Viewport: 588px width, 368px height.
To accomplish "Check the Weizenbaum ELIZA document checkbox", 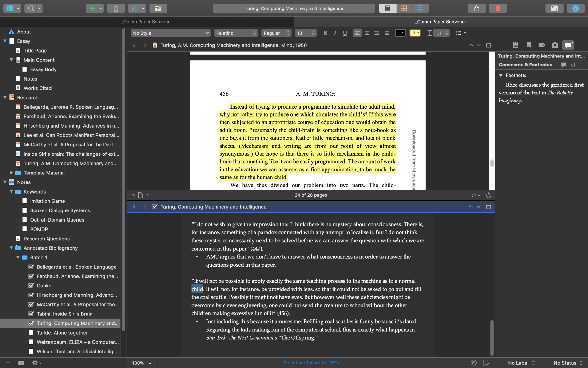I will tap(31, 342).
